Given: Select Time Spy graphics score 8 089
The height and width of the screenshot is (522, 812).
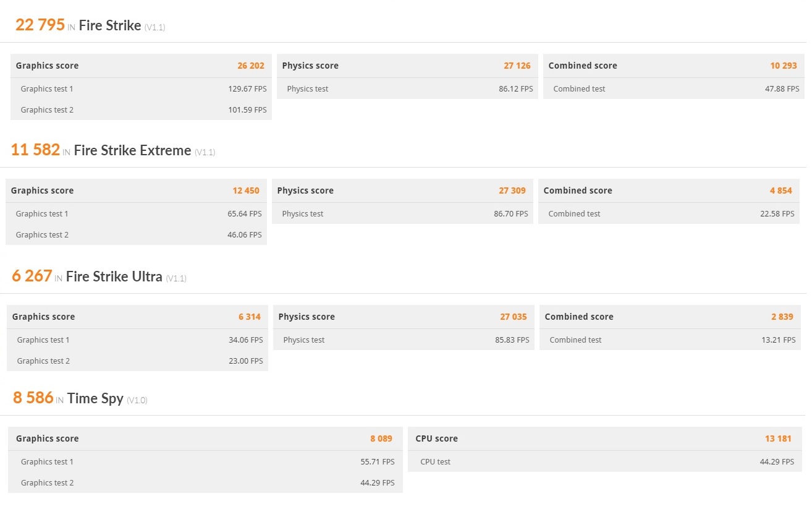Looking at the screenshot, I should pos(381,439).
